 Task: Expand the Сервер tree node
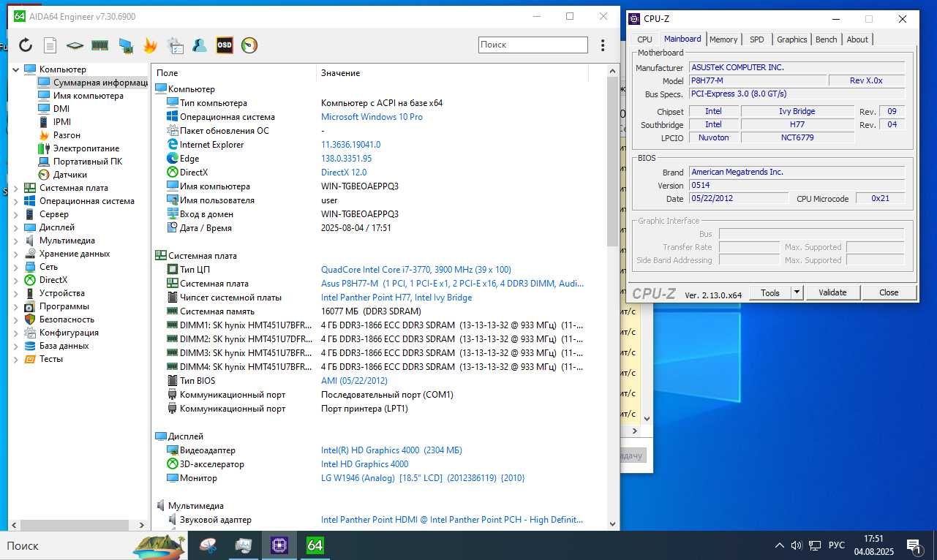(16, 214)
